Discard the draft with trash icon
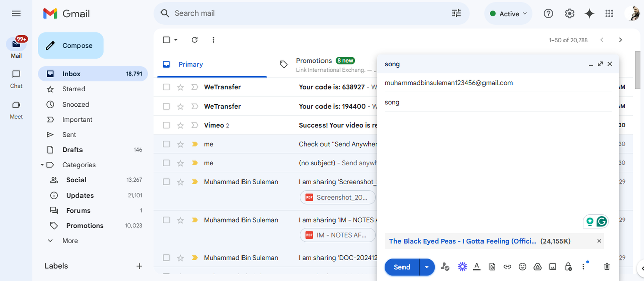 coord(607,267)
